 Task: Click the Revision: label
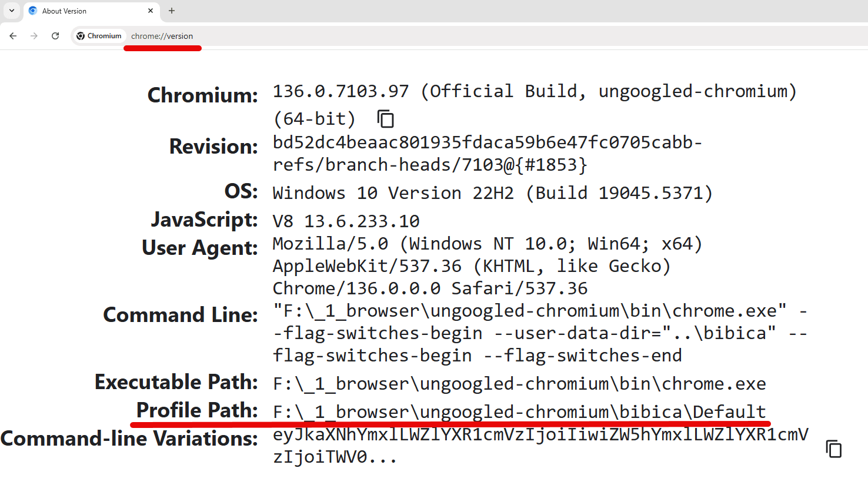point(213,146)
